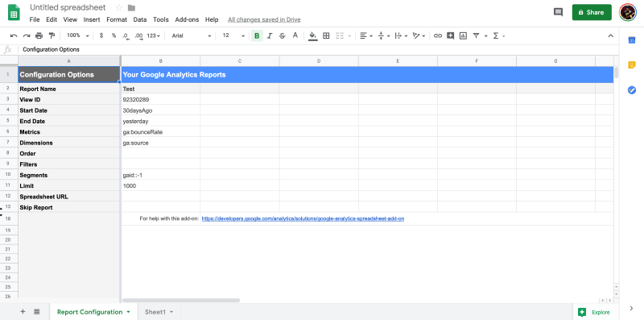Click the Insert link icon

[x=438, y=35]
